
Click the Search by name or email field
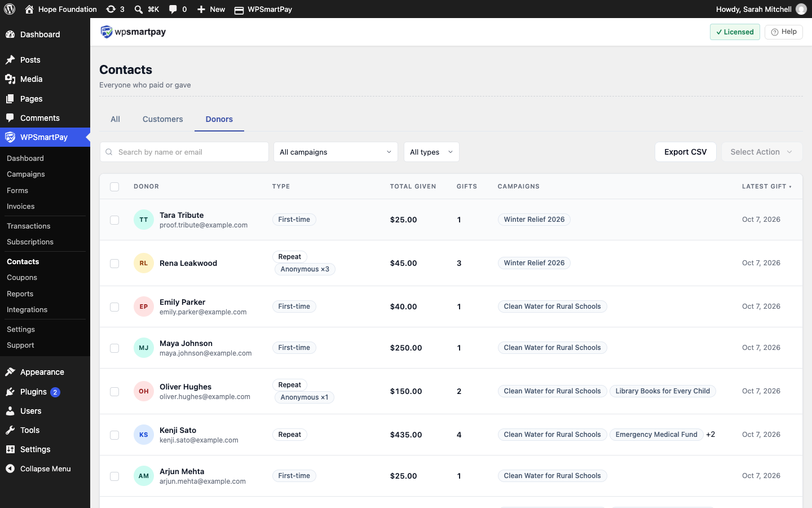[184, 152]
